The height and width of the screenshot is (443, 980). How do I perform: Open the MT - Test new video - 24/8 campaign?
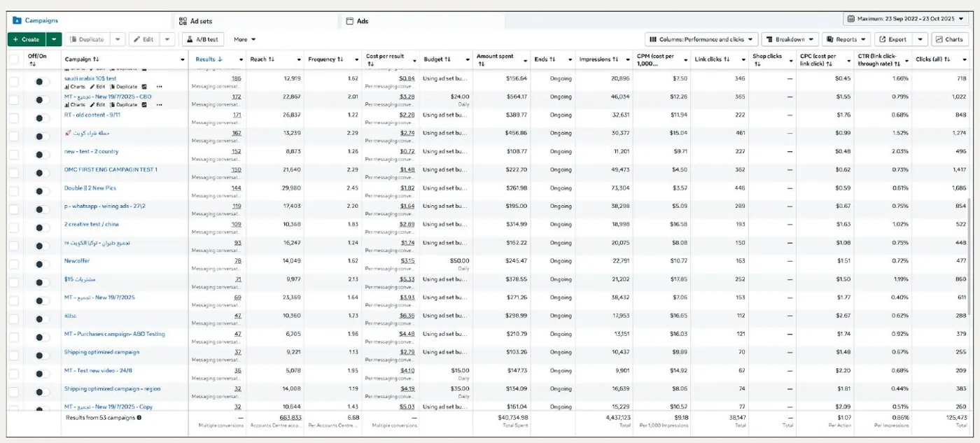98,370
